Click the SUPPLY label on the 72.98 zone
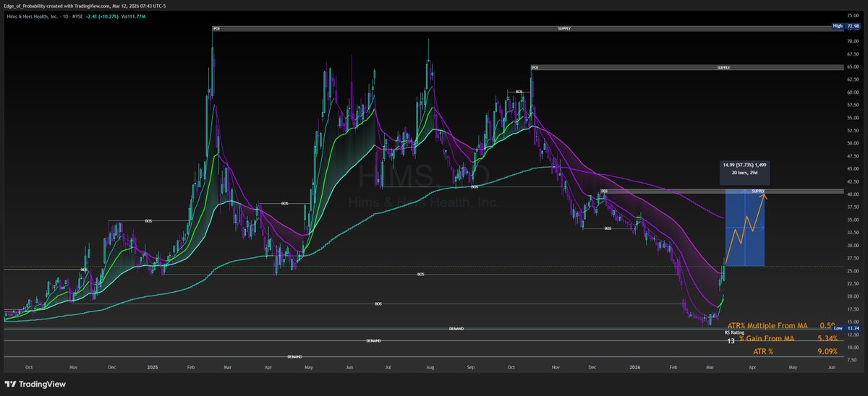 (x=564, y=29)
